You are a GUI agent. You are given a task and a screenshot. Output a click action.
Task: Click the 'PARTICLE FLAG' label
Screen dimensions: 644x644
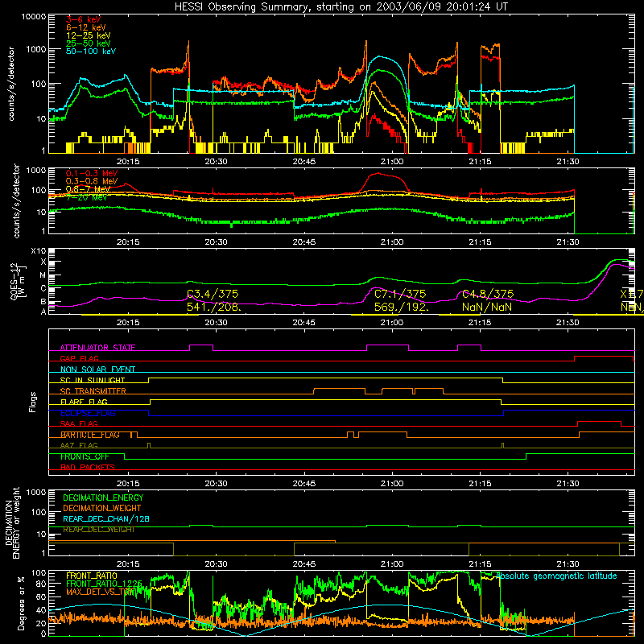90,435
